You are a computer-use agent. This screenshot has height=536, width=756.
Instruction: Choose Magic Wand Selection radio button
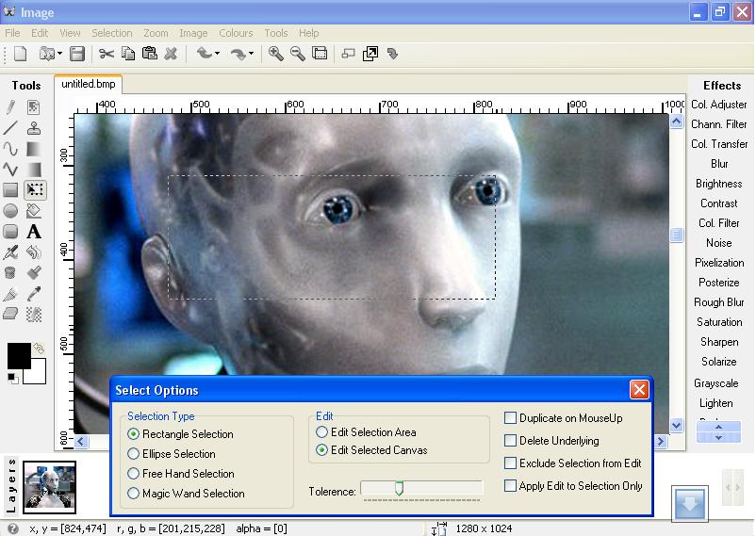[x=133, y=493]
